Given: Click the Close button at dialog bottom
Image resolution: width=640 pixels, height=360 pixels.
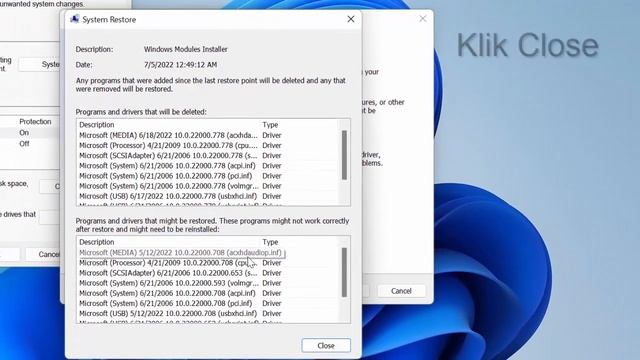Looking at the screenshot, I should point(326,345).
